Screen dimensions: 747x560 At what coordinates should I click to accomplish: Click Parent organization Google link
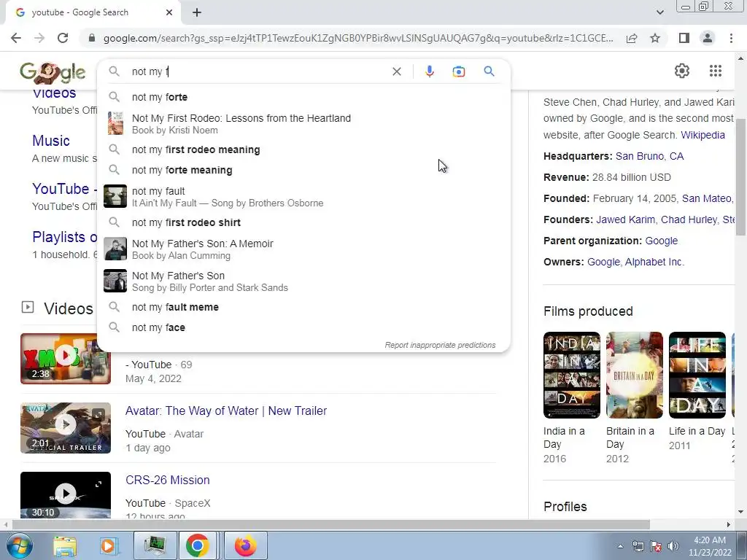(661, 241)
